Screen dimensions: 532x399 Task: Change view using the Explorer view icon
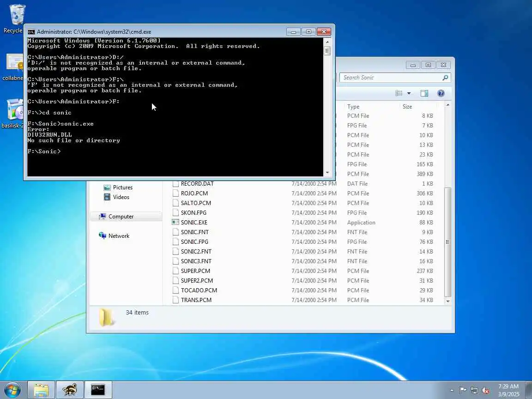coord(399,93)
